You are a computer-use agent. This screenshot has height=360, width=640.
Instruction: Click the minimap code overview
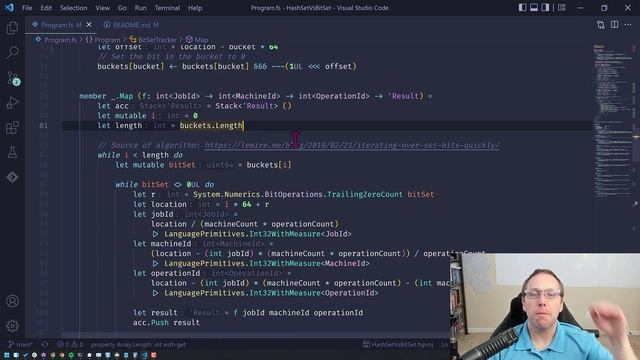pos(612,122)
